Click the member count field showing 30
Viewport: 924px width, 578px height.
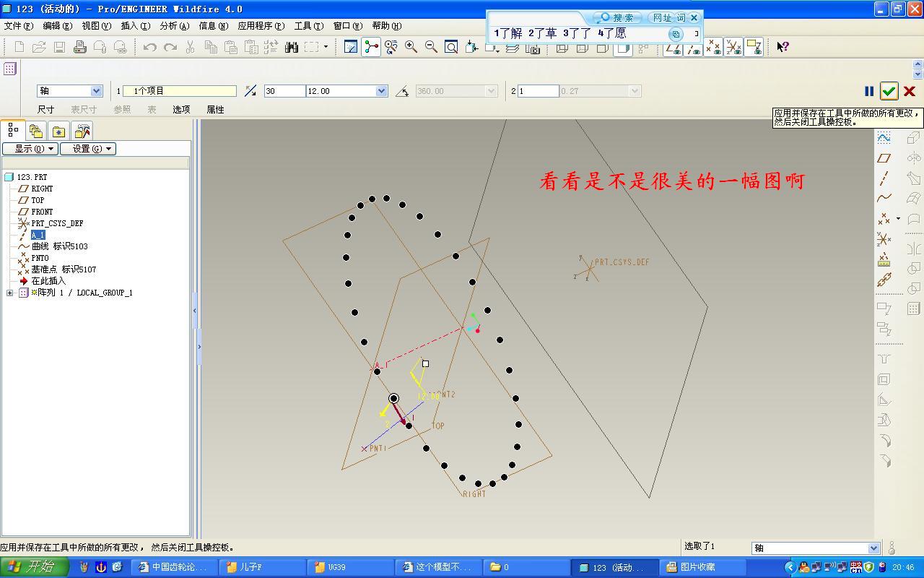[284, 91]
